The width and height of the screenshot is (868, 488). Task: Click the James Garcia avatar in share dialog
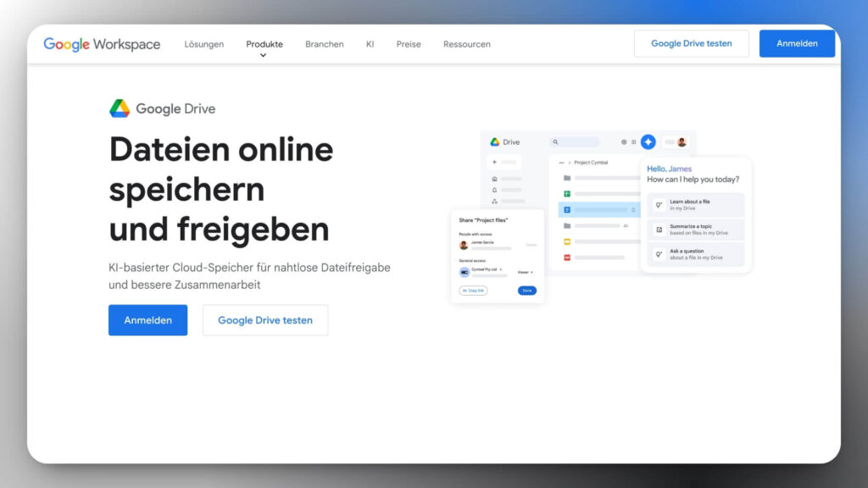[x=464, y=245]
